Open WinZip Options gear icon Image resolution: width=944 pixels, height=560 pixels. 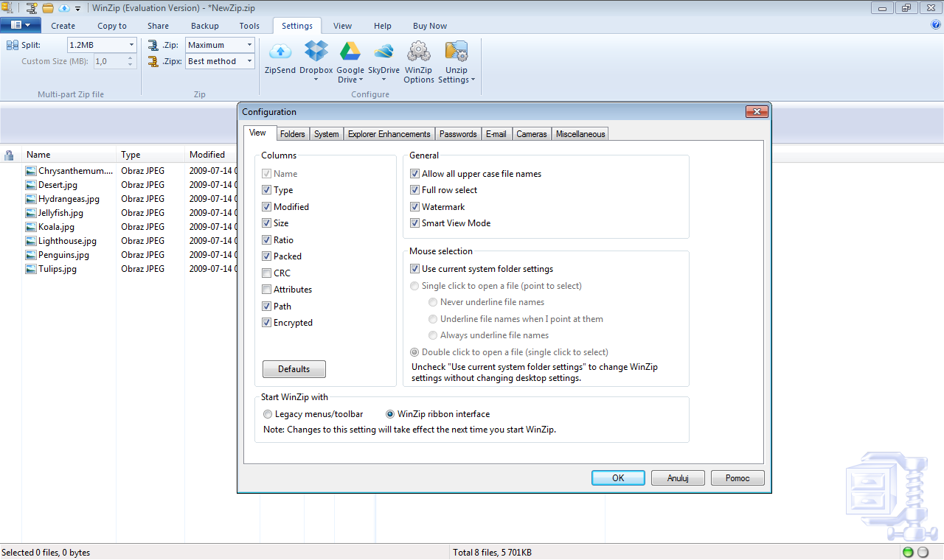[418, 52]
